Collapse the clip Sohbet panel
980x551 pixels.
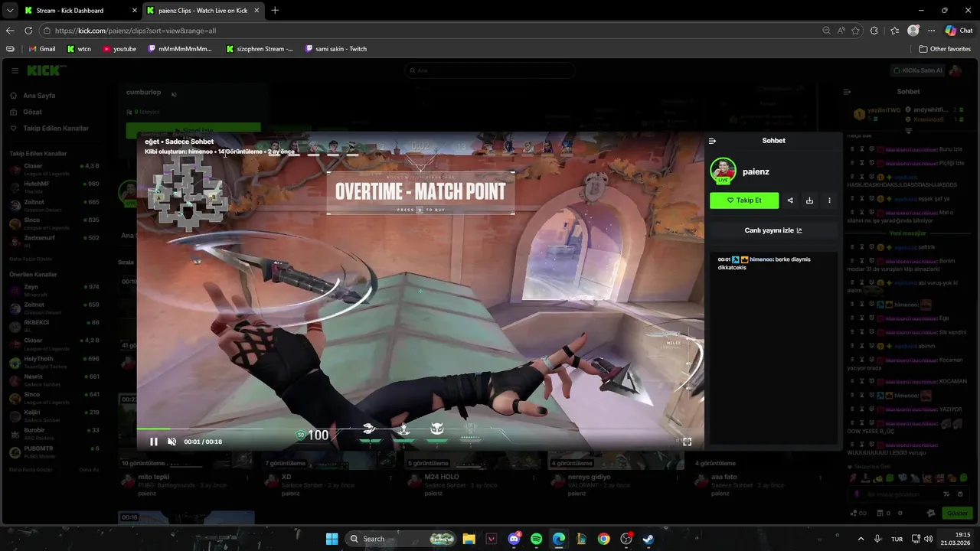pyautogui.click(x=712, y=141)
